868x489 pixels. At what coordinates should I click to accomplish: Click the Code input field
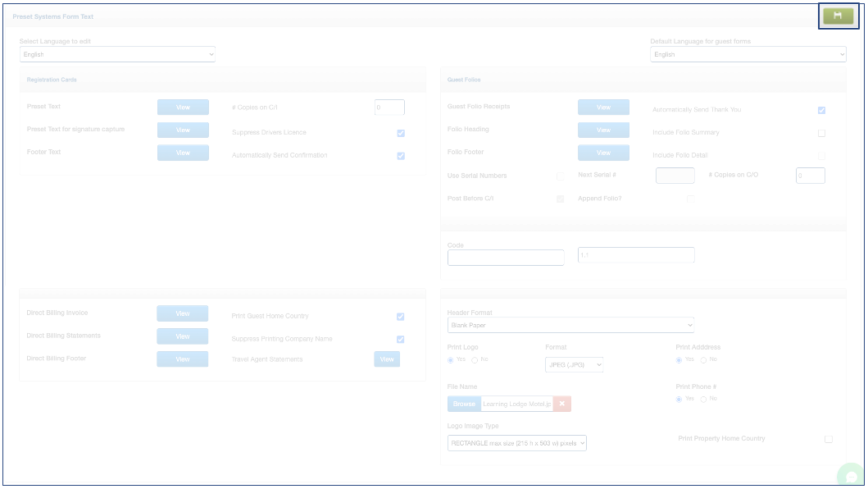point(506,258)
